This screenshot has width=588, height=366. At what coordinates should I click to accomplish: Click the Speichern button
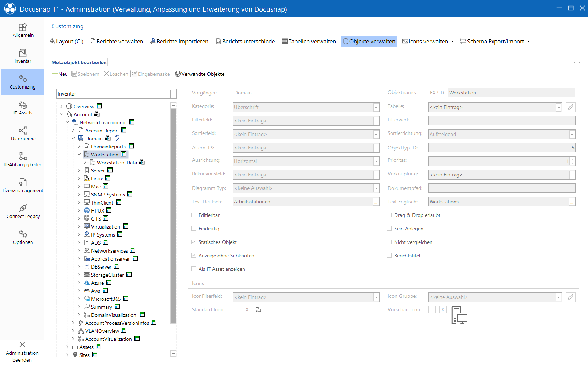point(85,74)
